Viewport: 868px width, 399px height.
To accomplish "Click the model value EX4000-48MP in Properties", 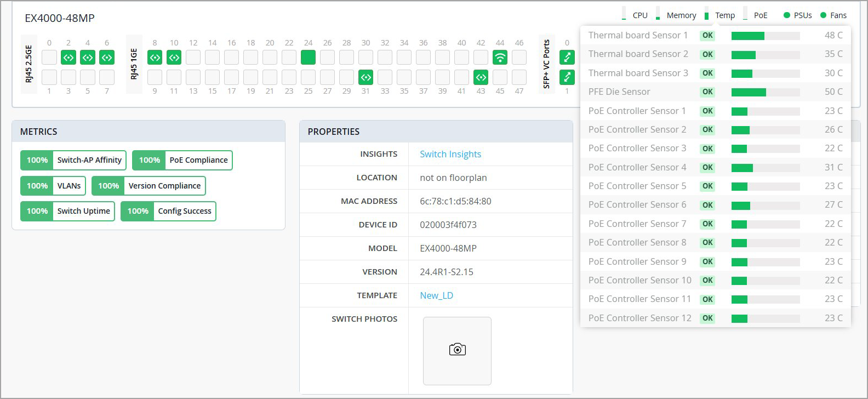I will tap(448, 248).
